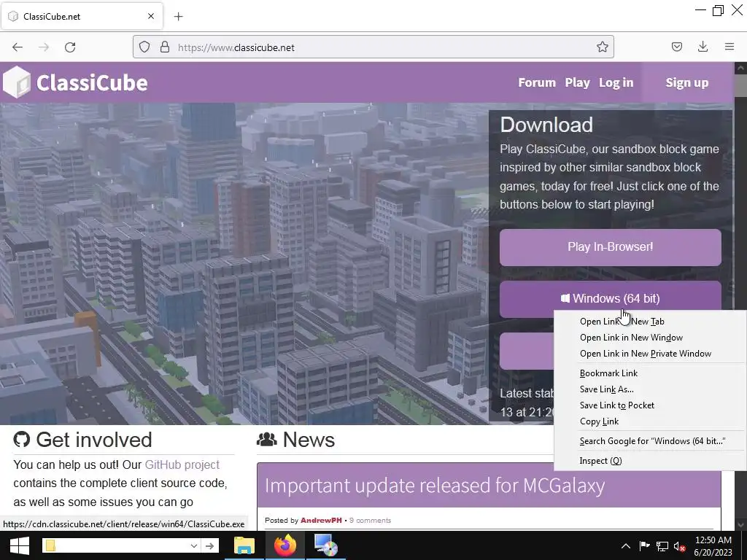The height and width of the screenshot is (560, 747).
Task: Click the computer-with-disc taskbar icon
Action: coord(326,545)
